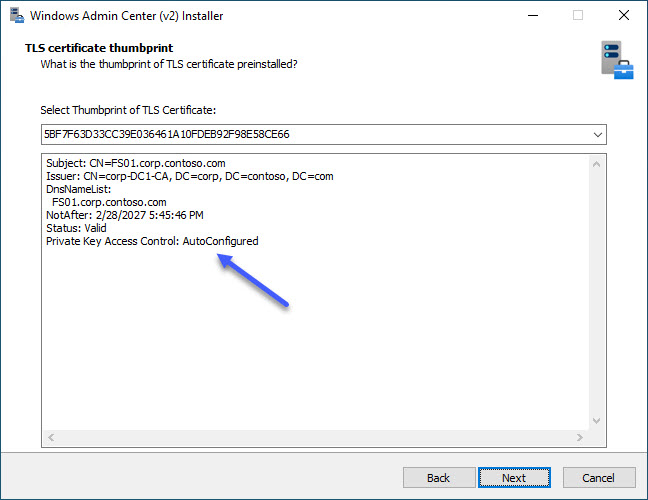Click the server toolbox icon in the header
Viewport: 648px width, 500px height.
pyautogui.click(x=616, y=60)
